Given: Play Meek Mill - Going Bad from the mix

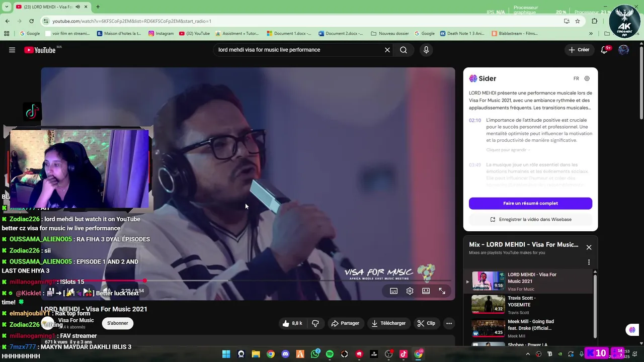Looking at the screenshot, I should click(528, 328).
